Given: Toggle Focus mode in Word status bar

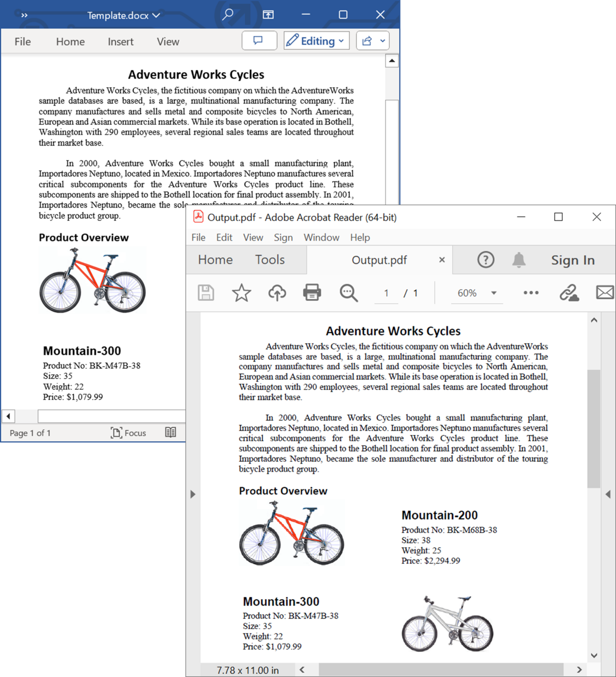Looking at the screenshot, I should [128, 432].
